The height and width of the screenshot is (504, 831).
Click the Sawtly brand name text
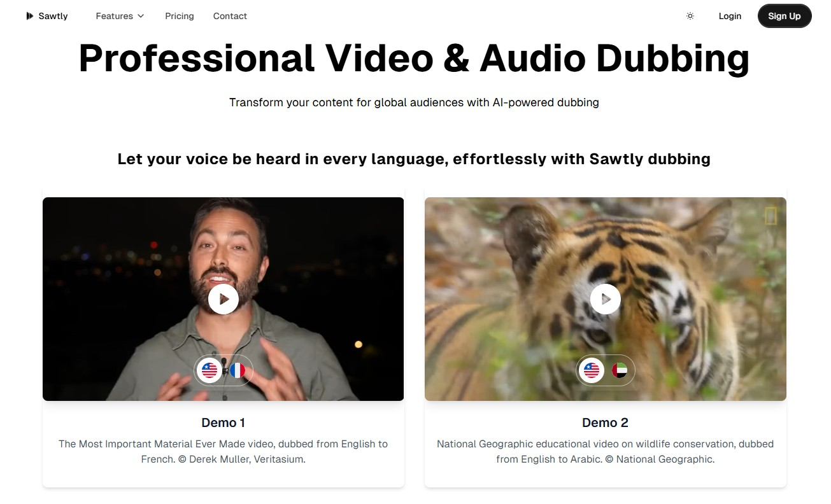point(53,16)
